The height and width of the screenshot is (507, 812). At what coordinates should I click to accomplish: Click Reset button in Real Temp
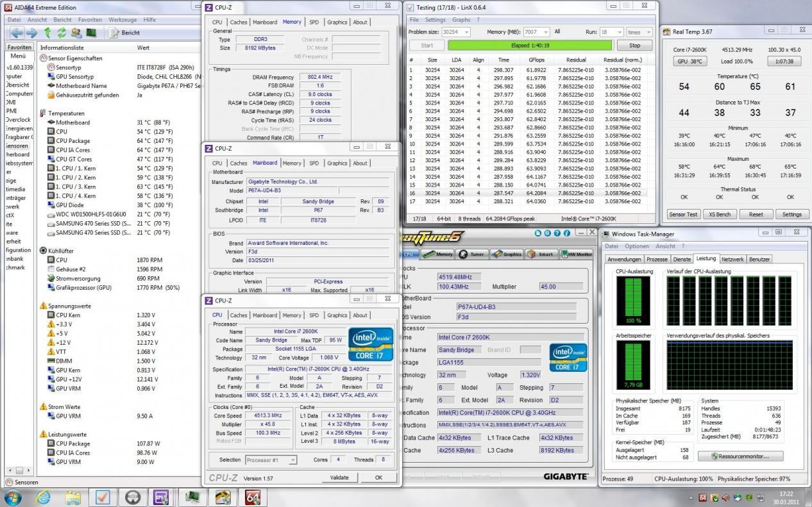tap(756, 214)
